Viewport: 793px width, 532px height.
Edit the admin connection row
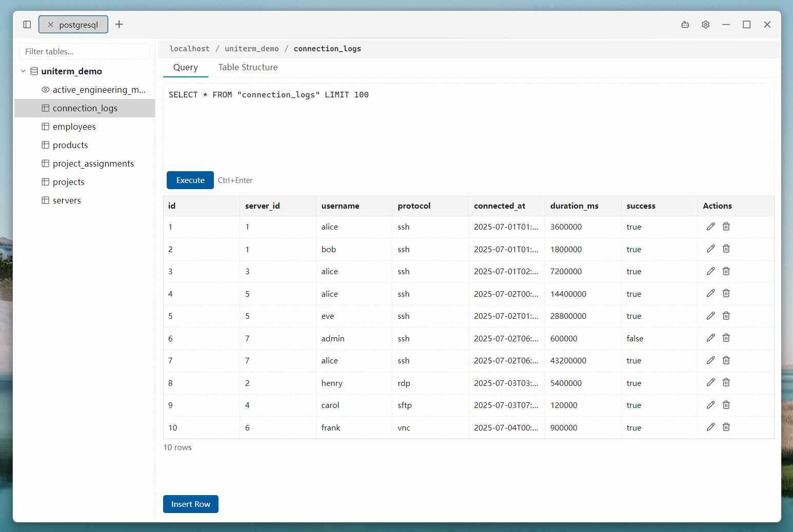pos(710,338)
